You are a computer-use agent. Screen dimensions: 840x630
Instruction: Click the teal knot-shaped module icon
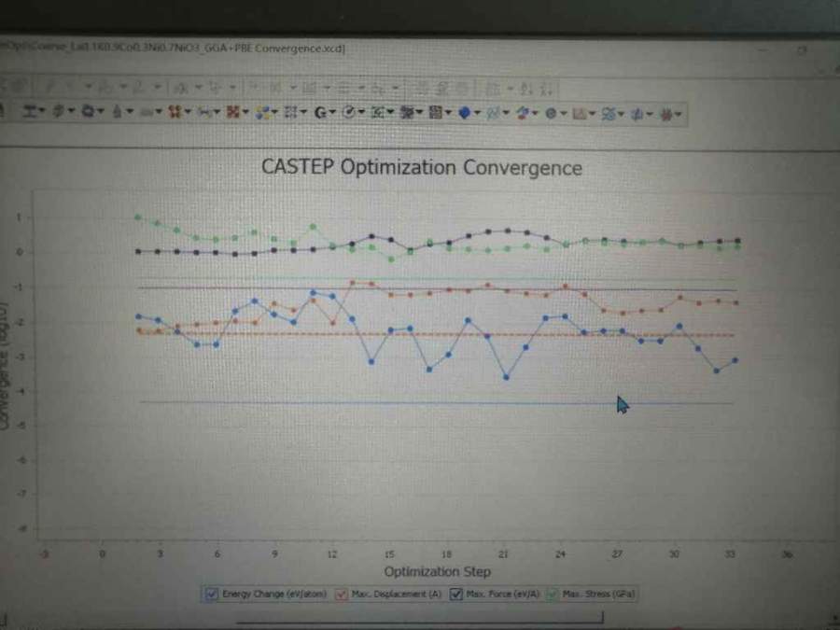pos(608,114)
